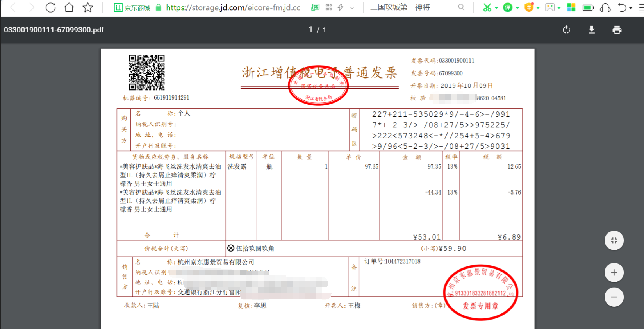Open the orange shield wallet extension
The image size is (644, 329).
[x=529, y=7]
